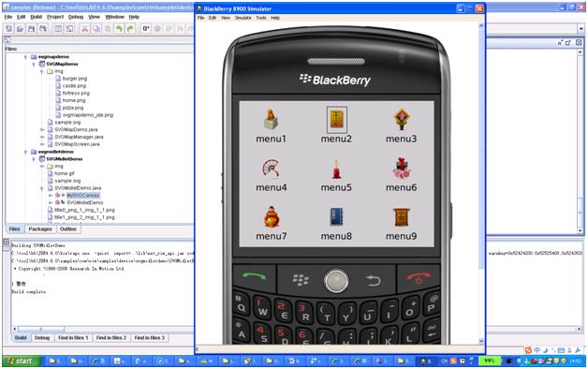Select home.gif in the file tree
This screenshot has height=369, width=588.
coord(64,173)
